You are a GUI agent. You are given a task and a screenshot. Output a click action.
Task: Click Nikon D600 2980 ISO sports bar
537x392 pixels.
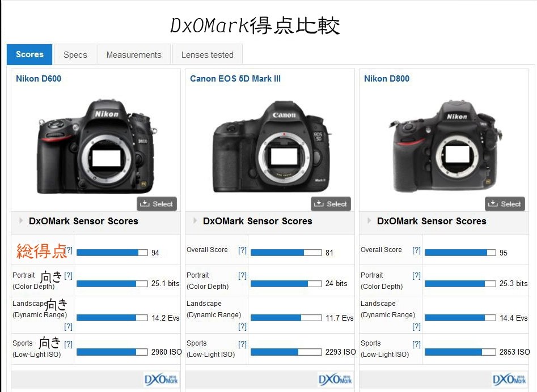click(x=112, y=352)
